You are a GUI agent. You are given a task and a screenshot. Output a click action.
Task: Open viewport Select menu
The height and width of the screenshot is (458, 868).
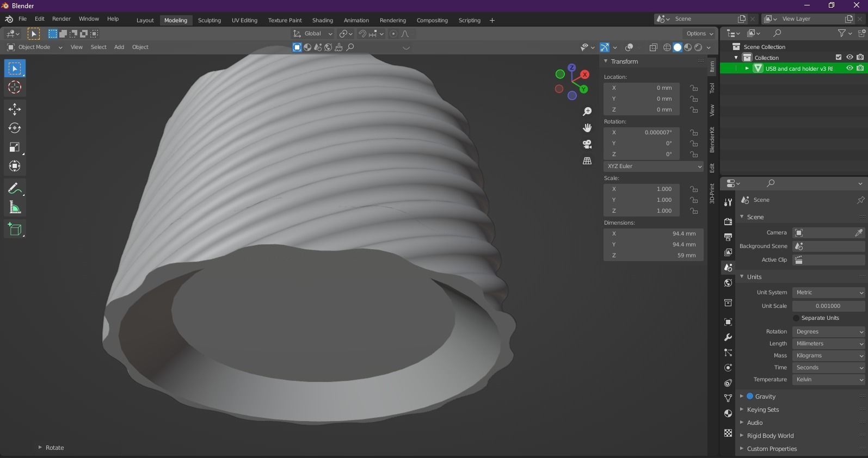(99, 47)
